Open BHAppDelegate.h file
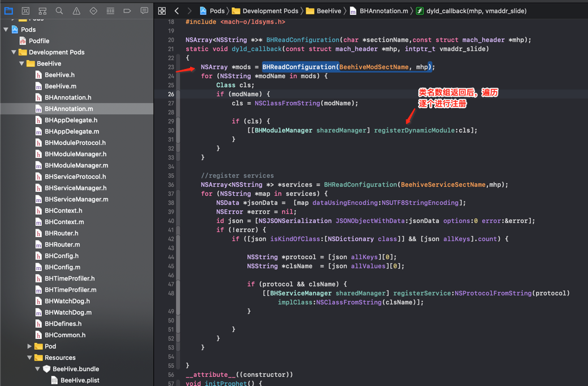This screenshot has height=386, width=588. tap(71, 120)
